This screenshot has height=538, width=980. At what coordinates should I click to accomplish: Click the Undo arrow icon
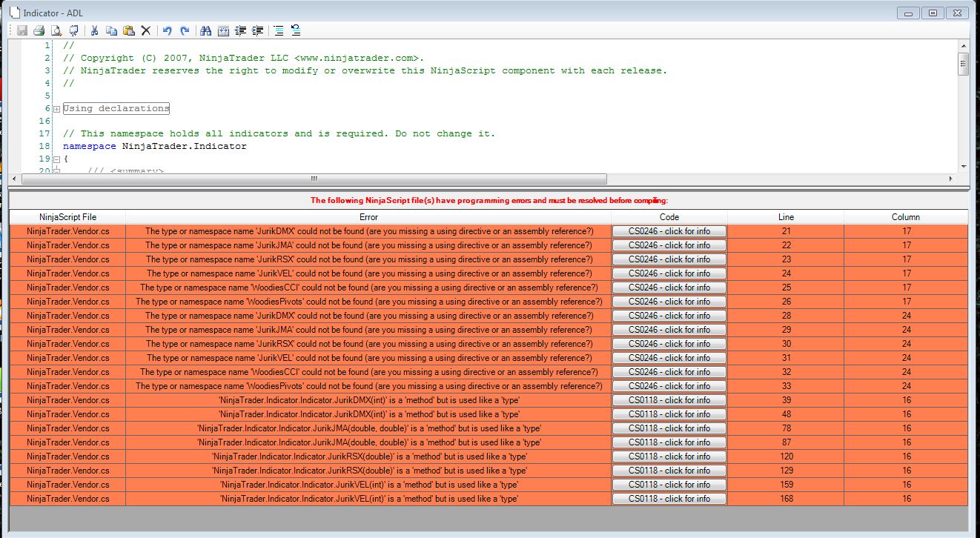[168, 30]
